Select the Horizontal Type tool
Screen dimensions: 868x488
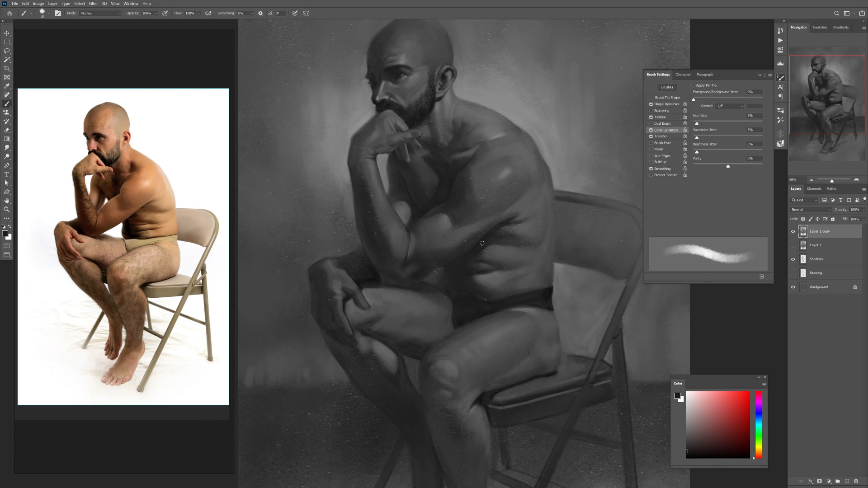pos(7,174)
